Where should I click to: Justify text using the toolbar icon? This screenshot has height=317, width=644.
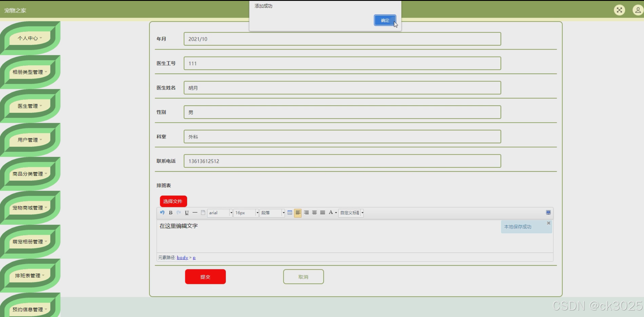(322, 212)
